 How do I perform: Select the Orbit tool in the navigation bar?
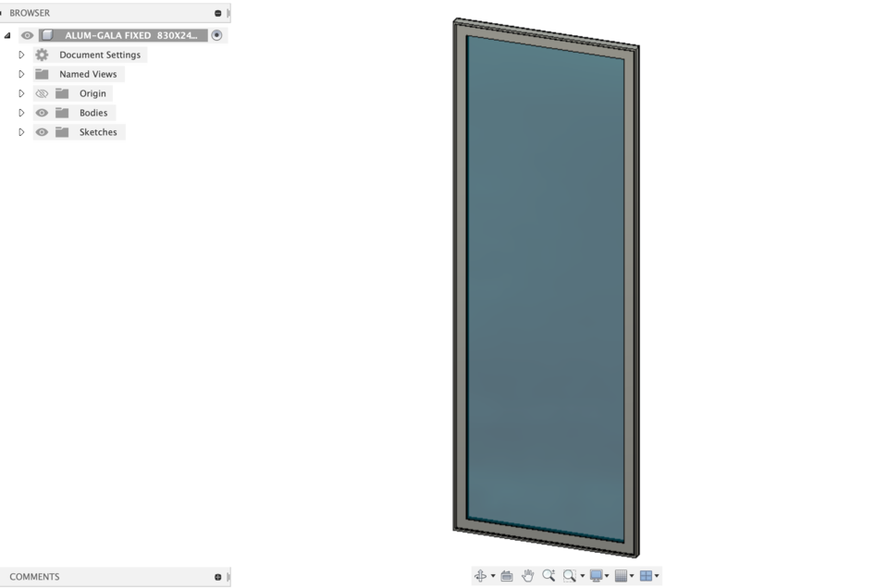481,575
